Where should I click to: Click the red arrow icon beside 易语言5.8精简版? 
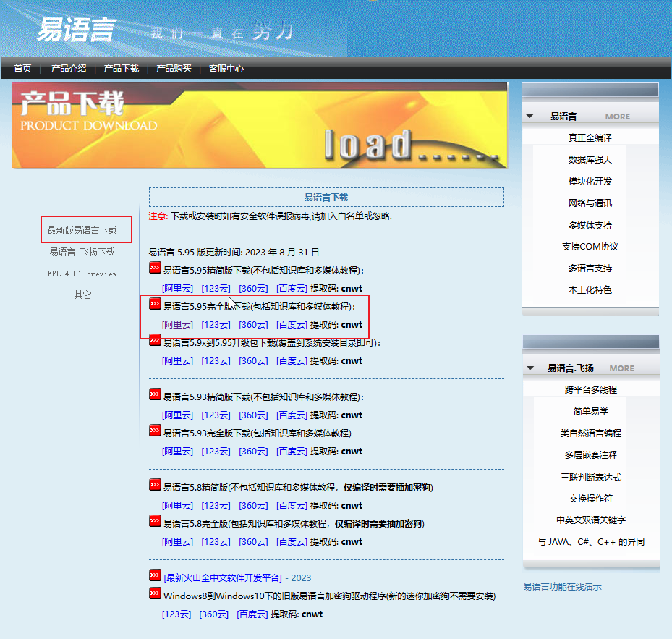pyautogui.click(x=155, y=485)
